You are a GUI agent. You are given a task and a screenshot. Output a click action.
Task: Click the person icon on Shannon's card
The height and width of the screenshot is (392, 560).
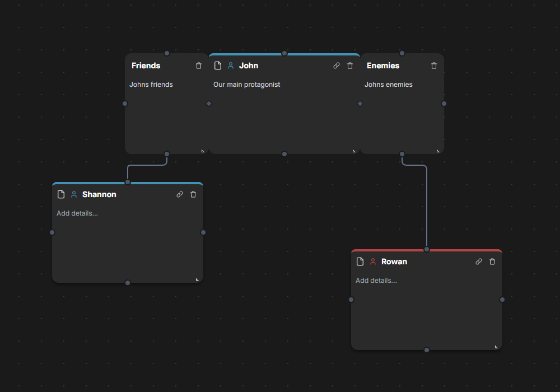point(74,194)
